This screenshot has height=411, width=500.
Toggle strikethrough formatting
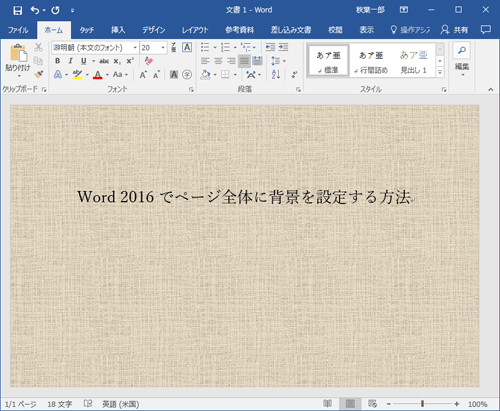point(104,61)
